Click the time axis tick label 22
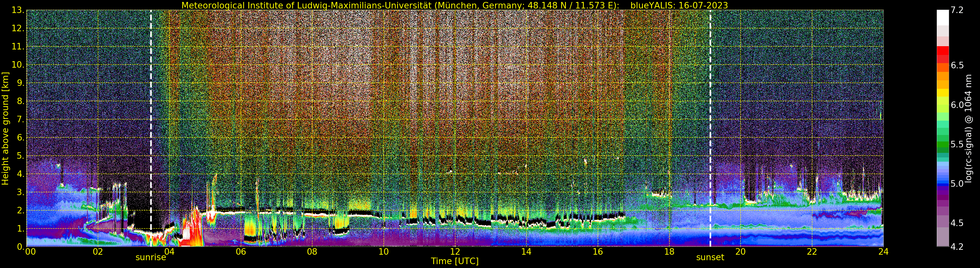This screenshot has height=268, width=980. tap(812, 252)
